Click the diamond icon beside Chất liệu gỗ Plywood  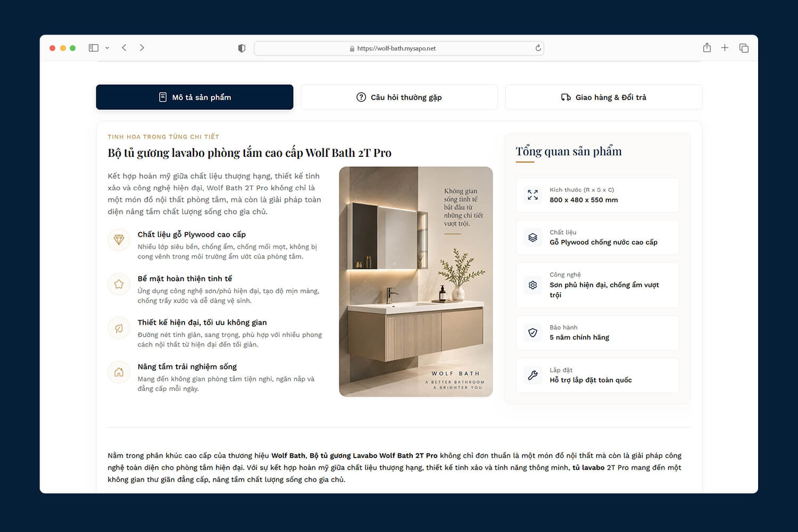[x=119, y=240]
